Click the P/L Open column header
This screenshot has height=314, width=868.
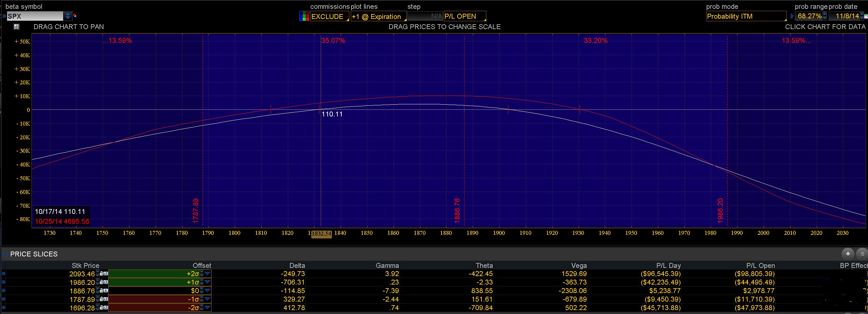(761, 266)
